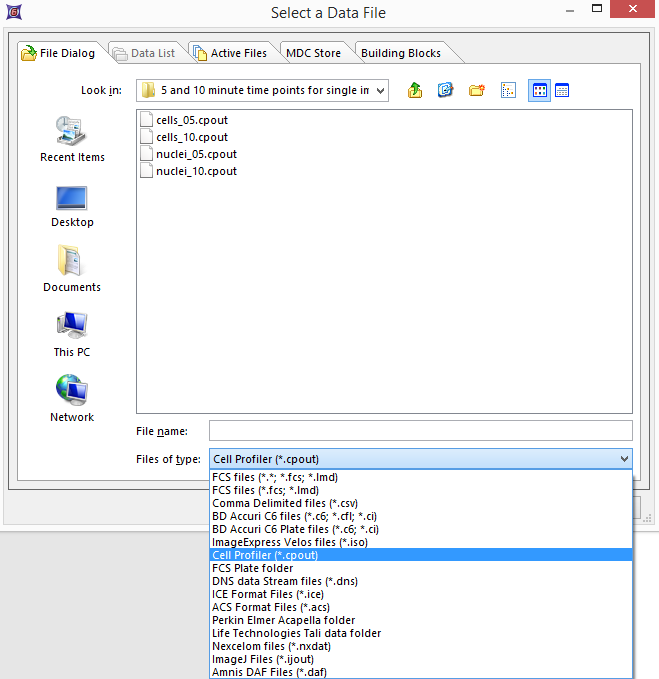Click the tree view icon in the toolbar
659x679 pixels.
pyautogui.click(x=508, y=90)
